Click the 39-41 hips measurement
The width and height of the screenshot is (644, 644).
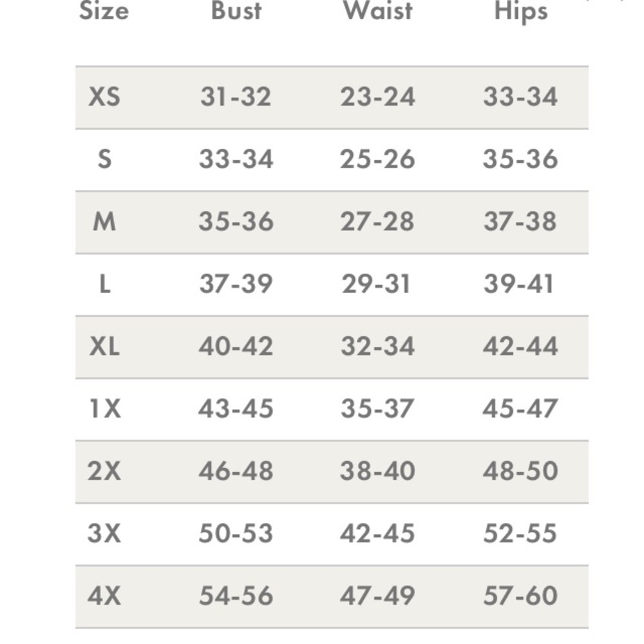(519, 284)
